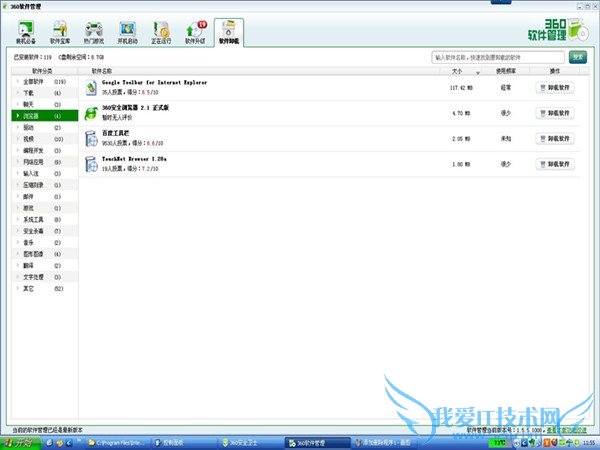Click the 经常 frequency for Google Toolbar
The image size is (600, 450).
(x=505, y=88)
